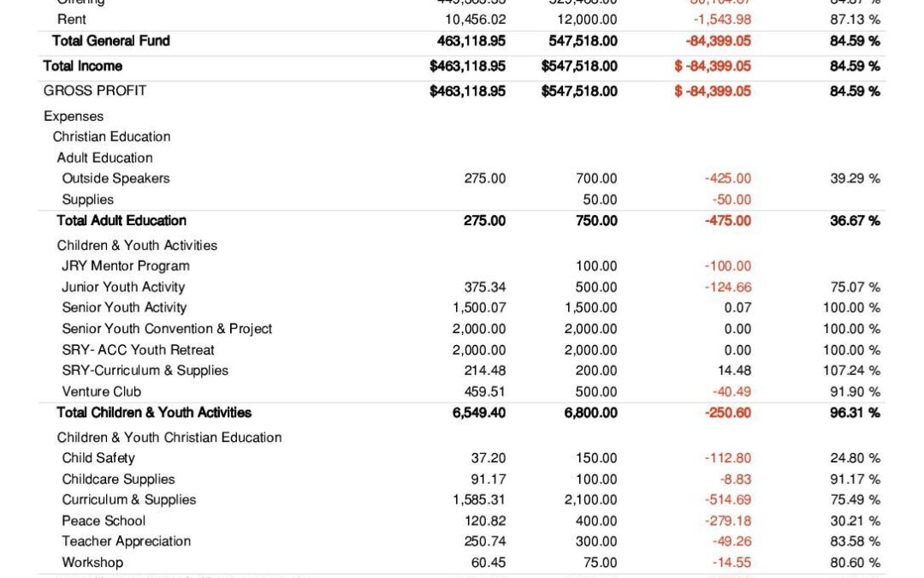Click the 'Outside Speakers' line item
Viewport: 924px width, 578px height.
(x=115, y=179)
